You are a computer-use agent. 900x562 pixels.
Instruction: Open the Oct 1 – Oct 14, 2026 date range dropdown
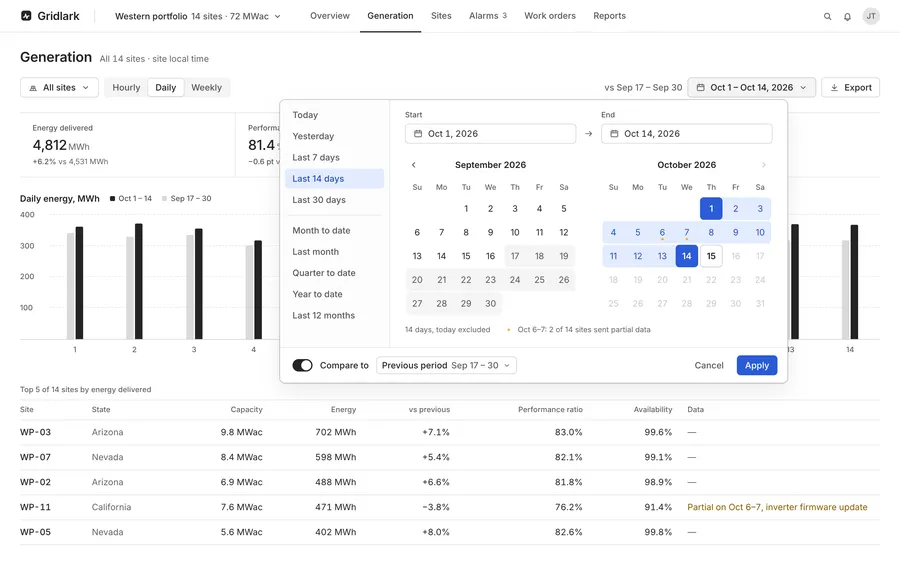pyautogui.click(x=751, y=88)
